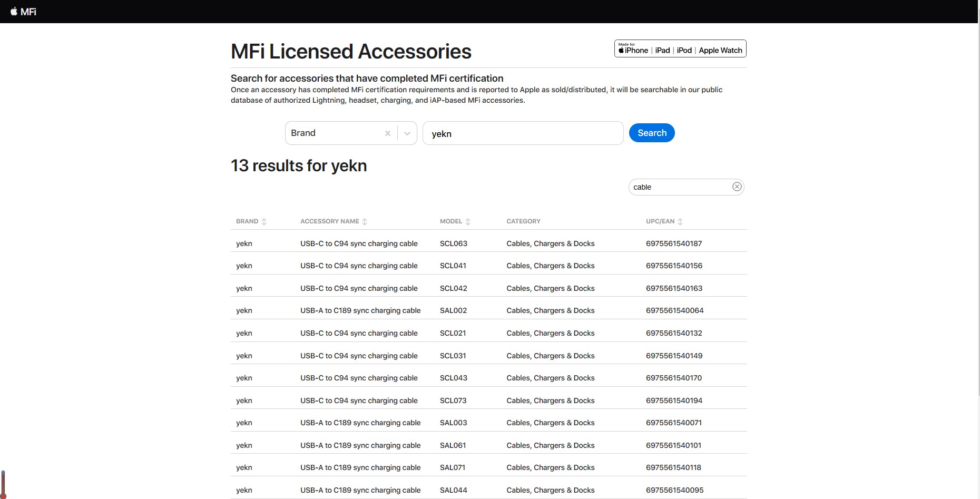Click UPC 6975561540071

pos(674,423)
